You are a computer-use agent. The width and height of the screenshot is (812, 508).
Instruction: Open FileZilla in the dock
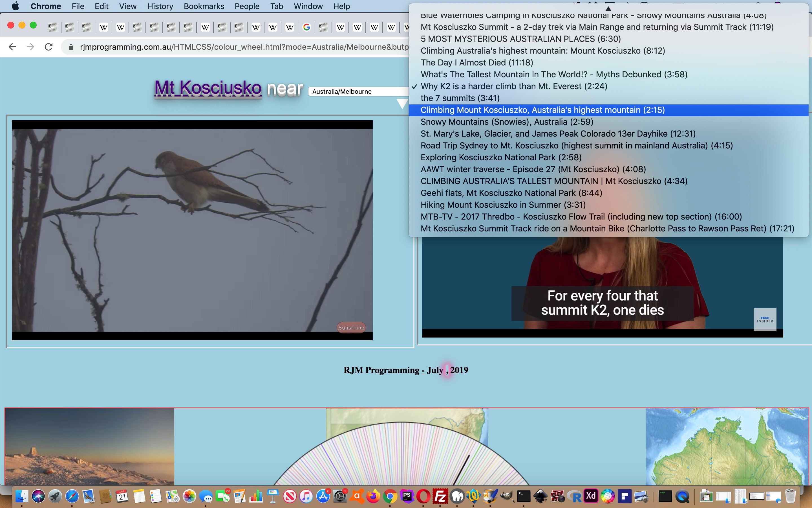(x=440, y=496)
